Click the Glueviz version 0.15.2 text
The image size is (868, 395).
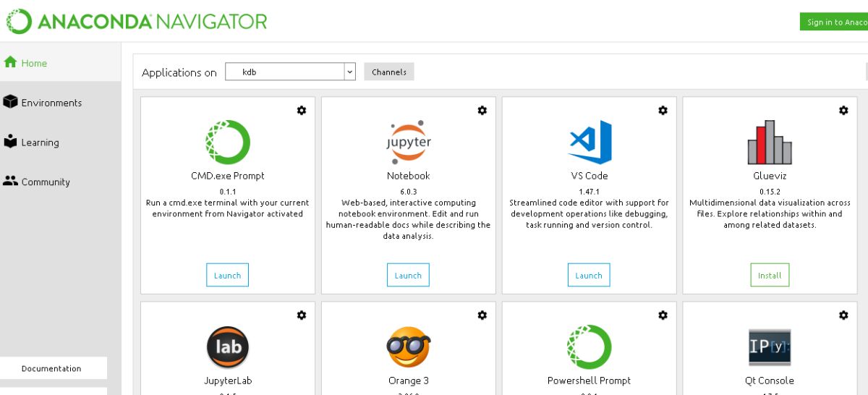point(770,191)
